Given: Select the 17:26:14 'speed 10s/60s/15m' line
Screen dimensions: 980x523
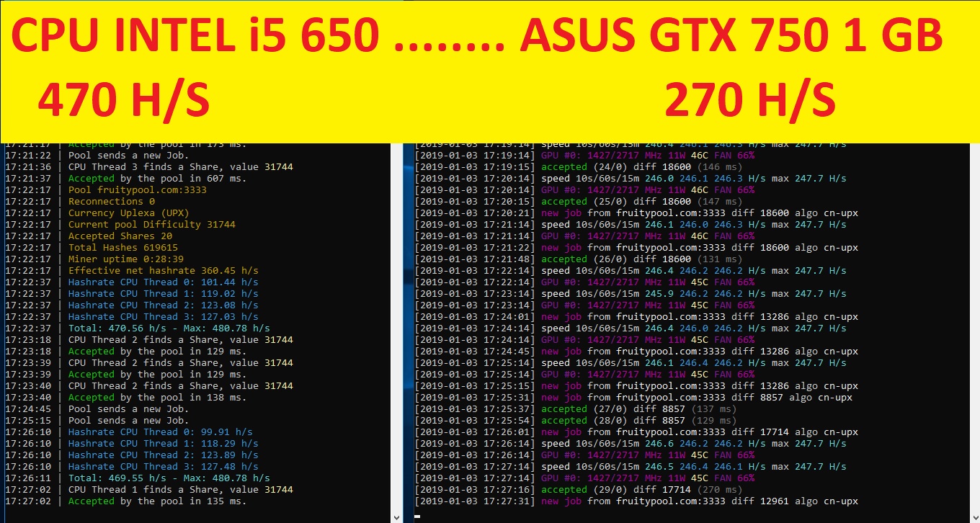Looking at the screenshot, I should [x=631, y=444].
